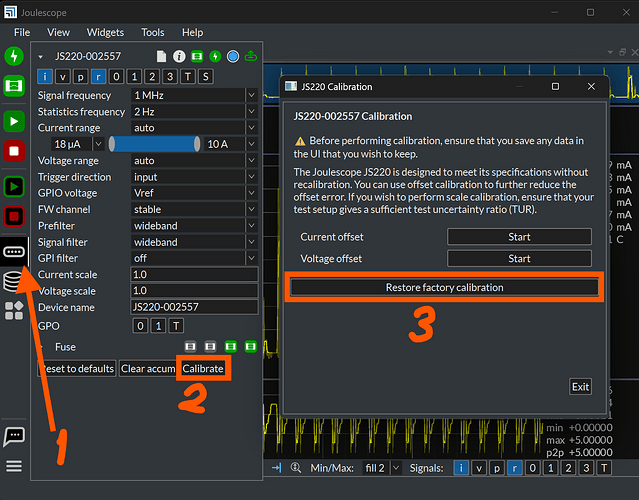Screen dimensions: 639x500
Task: Click the zoom magnifier icon in waveform toolbar
Action: [x=295, y=467]
